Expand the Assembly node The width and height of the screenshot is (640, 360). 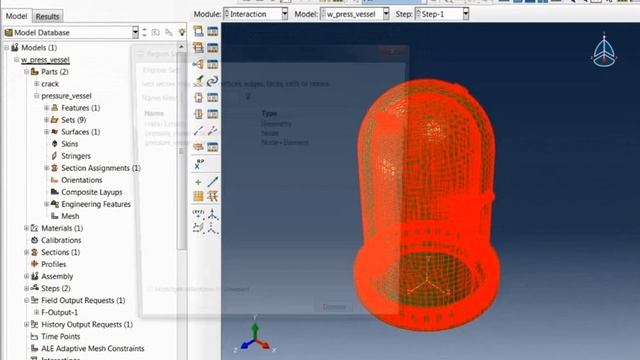tap(27, 276)
